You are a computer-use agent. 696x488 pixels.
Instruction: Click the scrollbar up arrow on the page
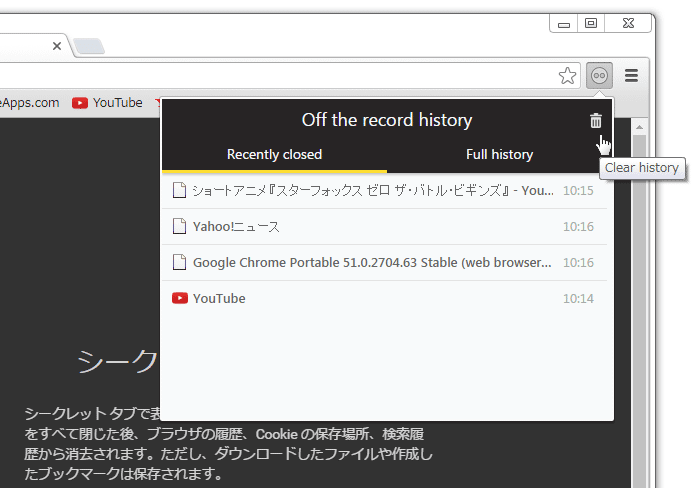tap(639, 127)
